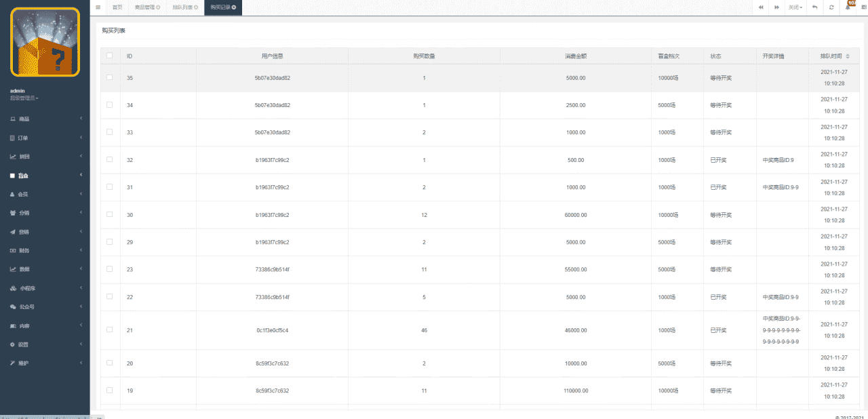Click the icon right of the bell
The image size is (868, 419).
(864, 7)
